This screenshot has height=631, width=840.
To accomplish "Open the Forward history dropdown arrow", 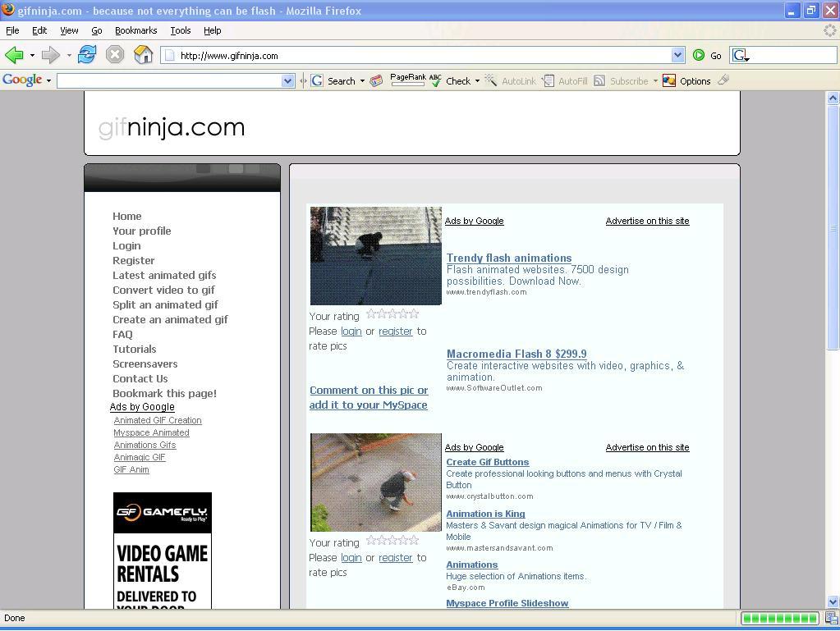I will pyautogui.click(x=69, y=55).
